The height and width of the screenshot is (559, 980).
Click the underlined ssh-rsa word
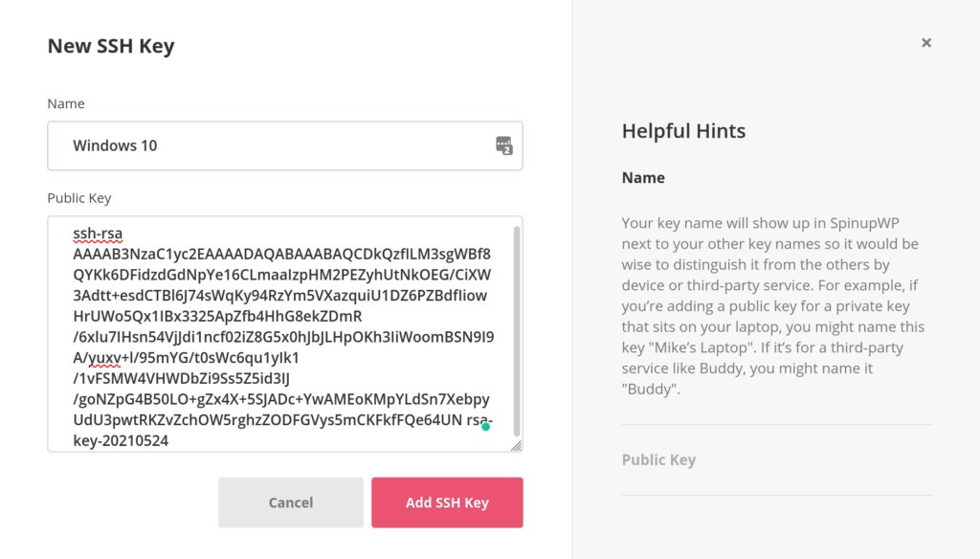click(98, 234)
